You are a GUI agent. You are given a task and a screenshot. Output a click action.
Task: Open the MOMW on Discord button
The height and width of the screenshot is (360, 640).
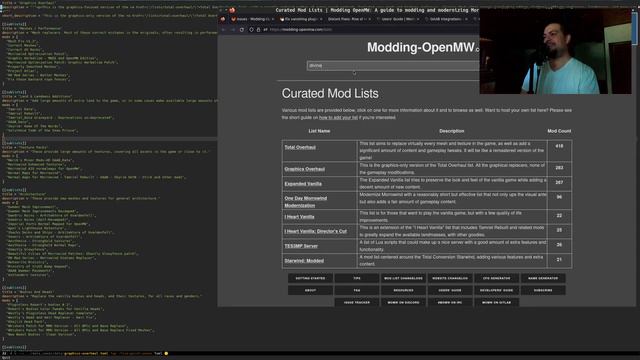(x=403, y=302)
